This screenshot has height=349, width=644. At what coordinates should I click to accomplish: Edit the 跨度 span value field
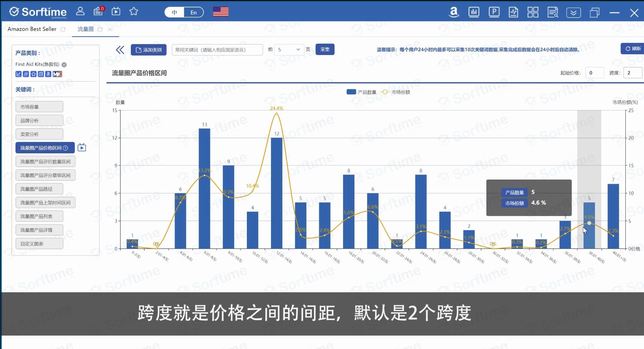point(633,73)
